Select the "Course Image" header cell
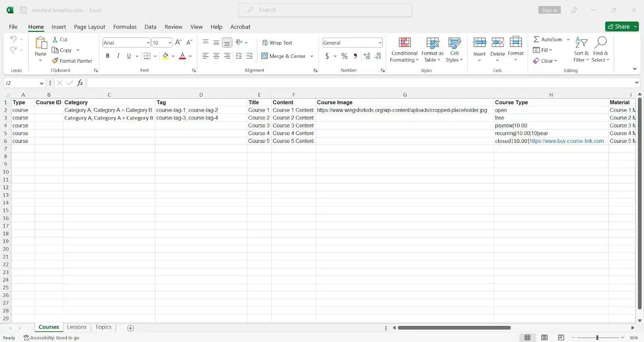The image size is (644, 342). click(x=405, y=103)
